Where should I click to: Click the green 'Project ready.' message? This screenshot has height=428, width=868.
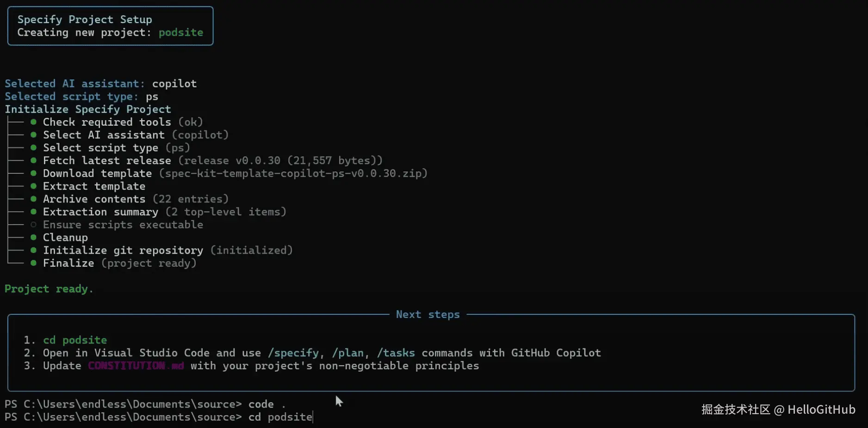click(49, 289)
